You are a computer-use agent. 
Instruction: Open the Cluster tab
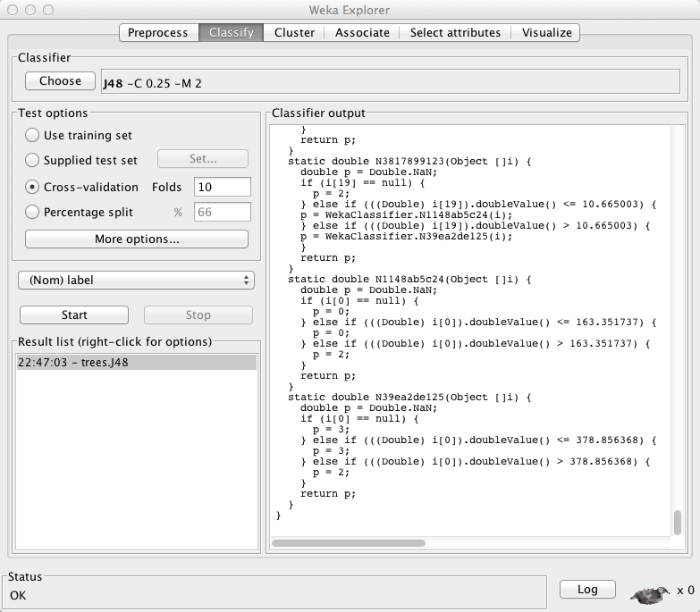294,33
